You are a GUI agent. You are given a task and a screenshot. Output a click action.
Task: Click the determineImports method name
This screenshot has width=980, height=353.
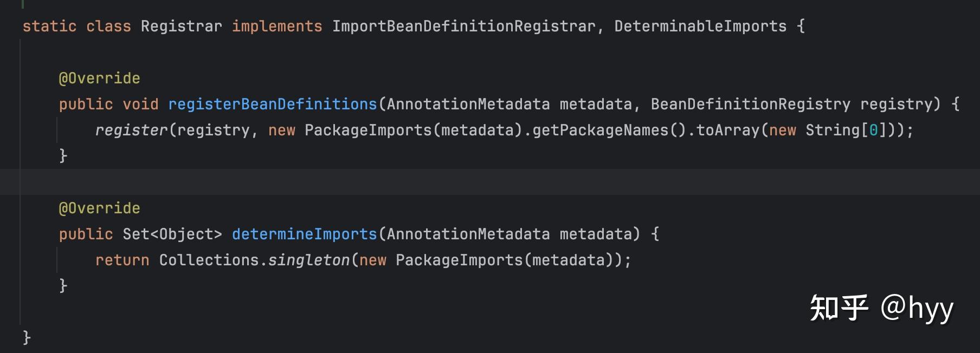(x=304, y=234)
